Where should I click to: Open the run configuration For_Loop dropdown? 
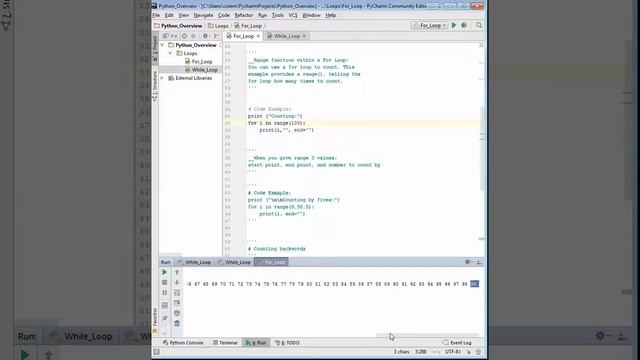[x=429, y=25]
